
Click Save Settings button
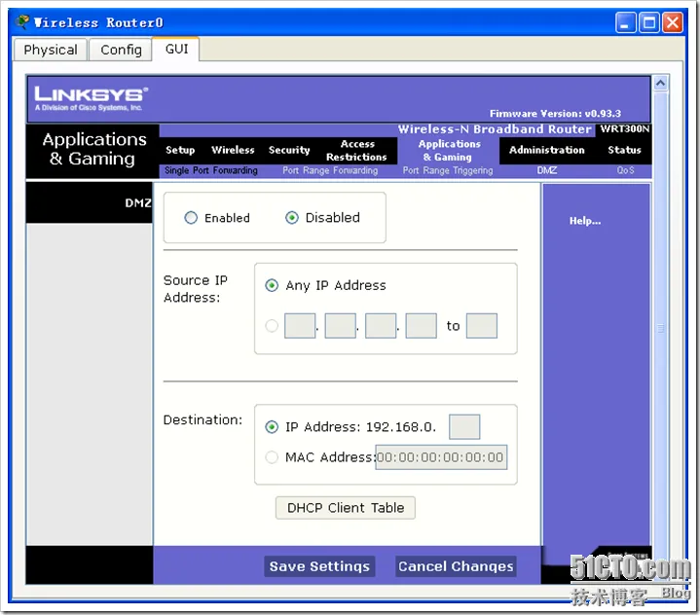pos(319,566)
